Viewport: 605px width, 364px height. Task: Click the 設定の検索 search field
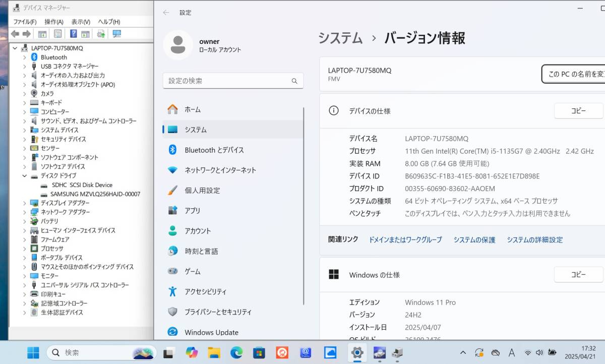click(233, 81)
